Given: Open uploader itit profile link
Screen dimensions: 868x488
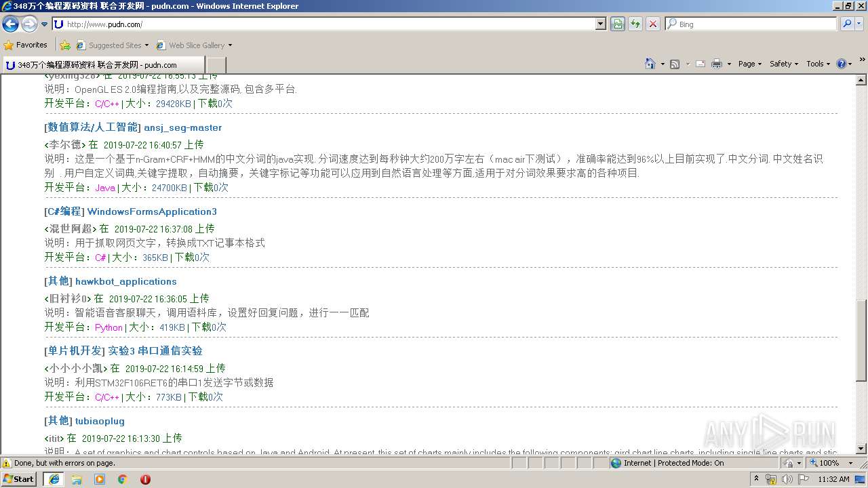Looking at the screenshot, I should click(x=54, y=439).
